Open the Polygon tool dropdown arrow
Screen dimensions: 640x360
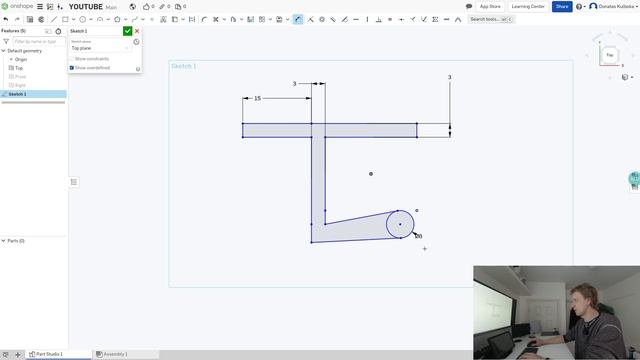tap(126, 20)
